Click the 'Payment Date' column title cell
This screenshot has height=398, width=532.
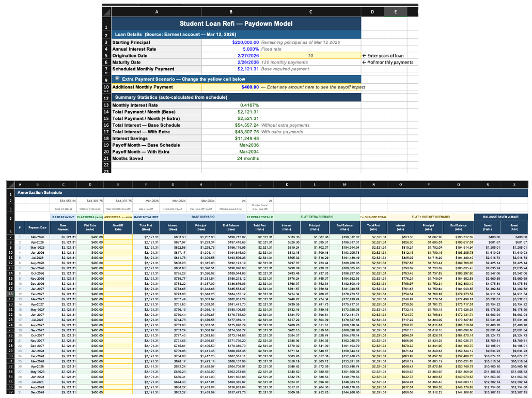37,227
